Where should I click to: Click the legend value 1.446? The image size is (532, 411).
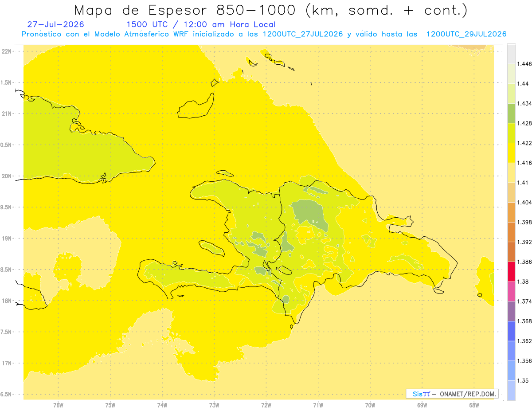[524, 64]
